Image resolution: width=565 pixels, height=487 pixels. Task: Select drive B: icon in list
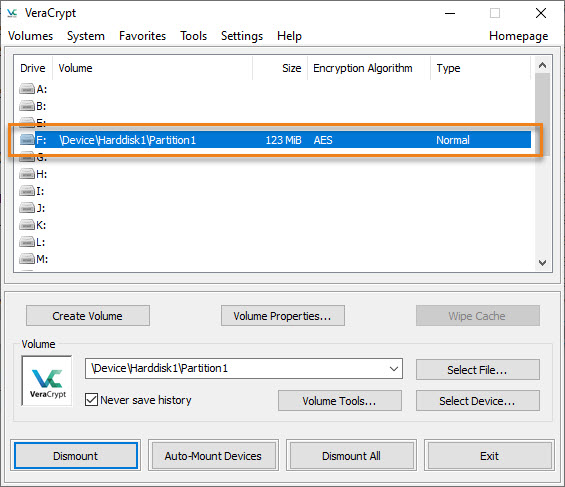(x=27, y=106)
